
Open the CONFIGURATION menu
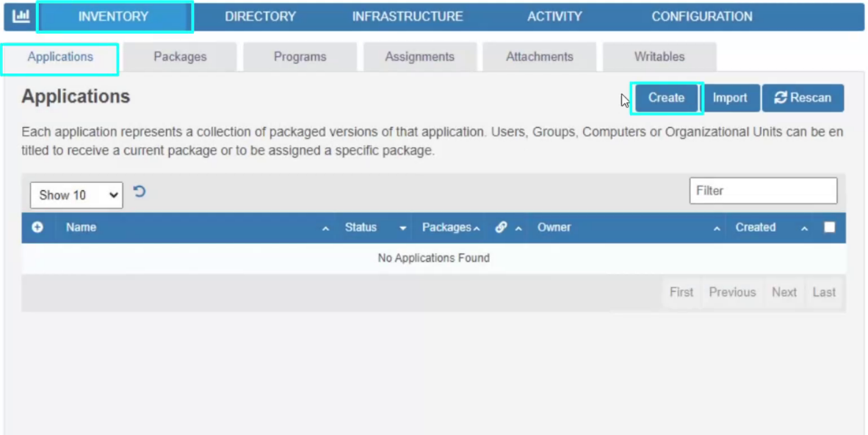point(701,15)
